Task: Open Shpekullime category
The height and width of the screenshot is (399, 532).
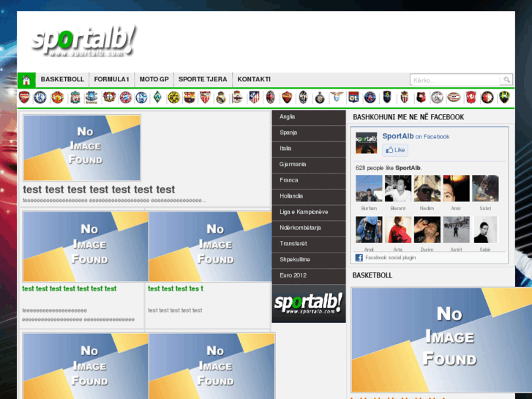Action: 309,260
